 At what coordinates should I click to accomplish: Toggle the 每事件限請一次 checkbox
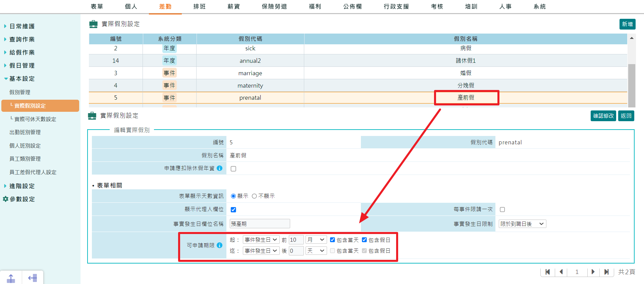[502, 209]
